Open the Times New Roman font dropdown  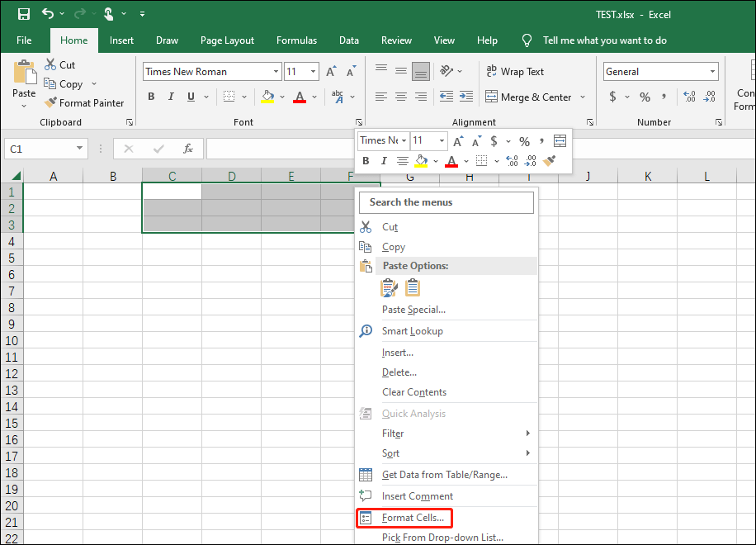(275, 71)
